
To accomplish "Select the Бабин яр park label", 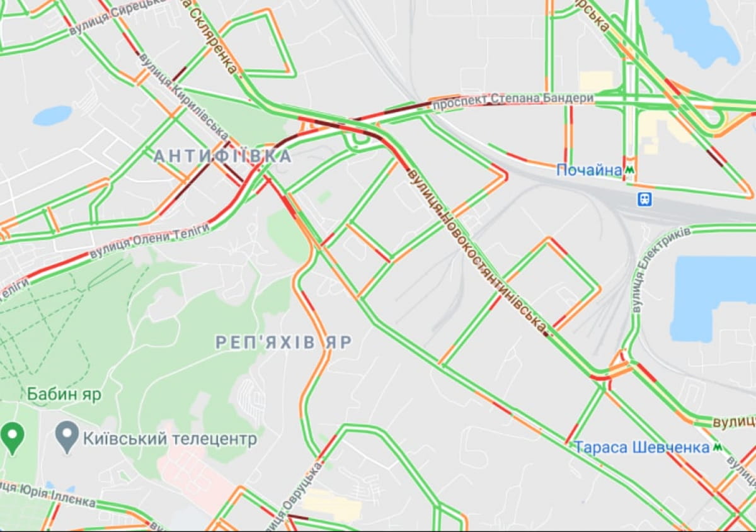I will pyautogui.click(x=64, y=395).
